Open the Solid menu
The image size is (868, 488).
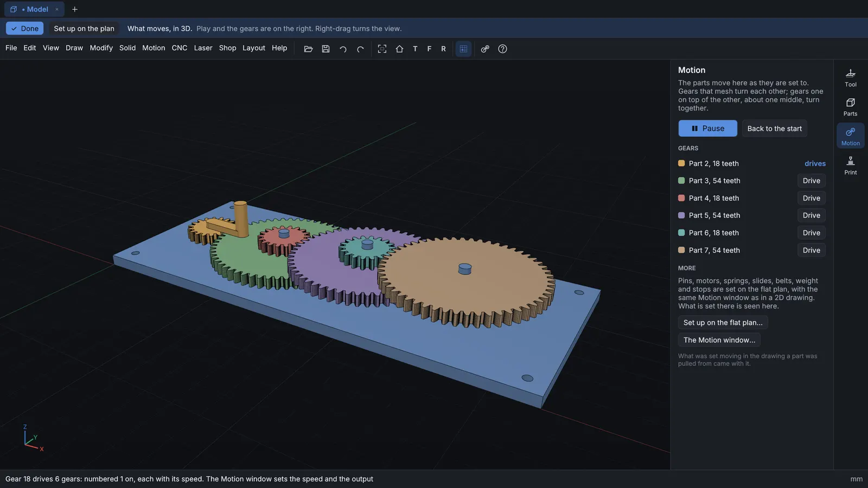pyautogui.click(x=127, y=48)
